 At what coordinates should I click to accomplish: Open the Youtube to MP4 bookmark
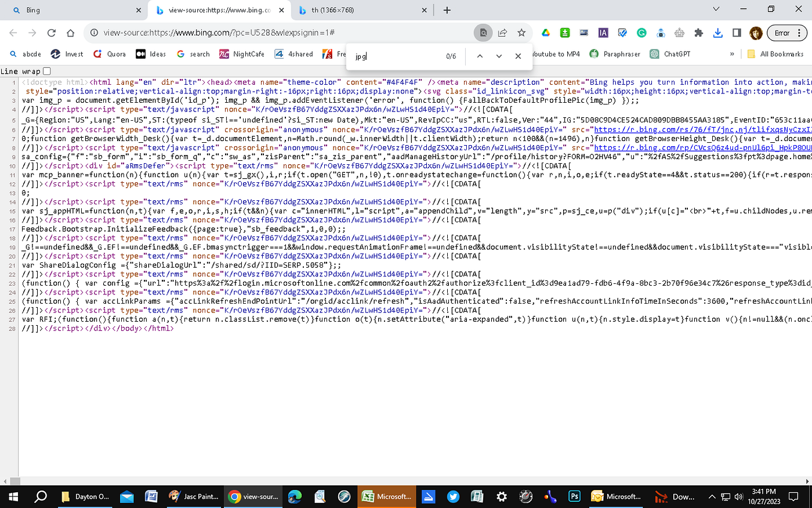(555, 54)
